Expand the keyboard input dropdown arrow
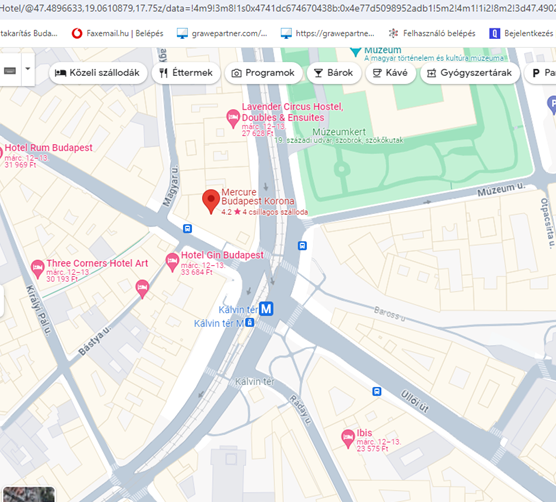This screenshot has height=502, width=556. (x=28, y=69)
